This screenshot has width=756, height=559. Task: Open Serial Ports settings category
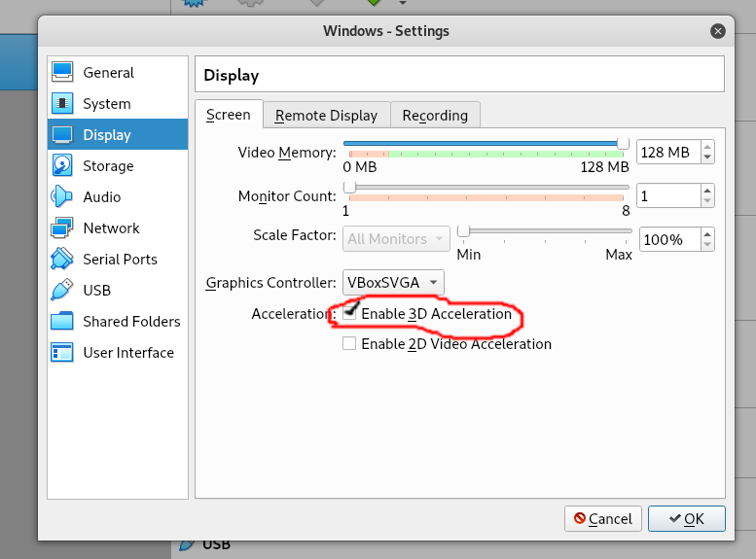(x=118, y=259)
